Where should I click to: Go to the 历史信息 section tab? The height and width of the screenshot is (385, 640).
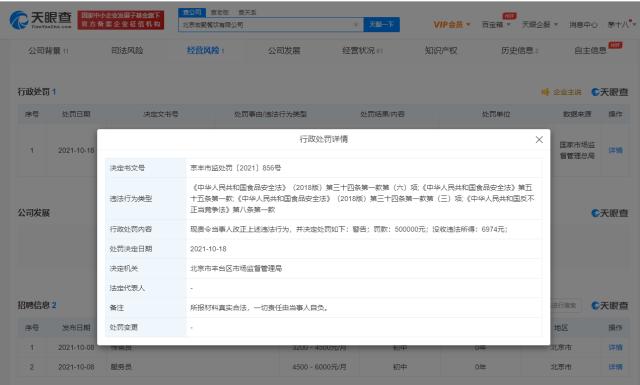click(519, 50)
